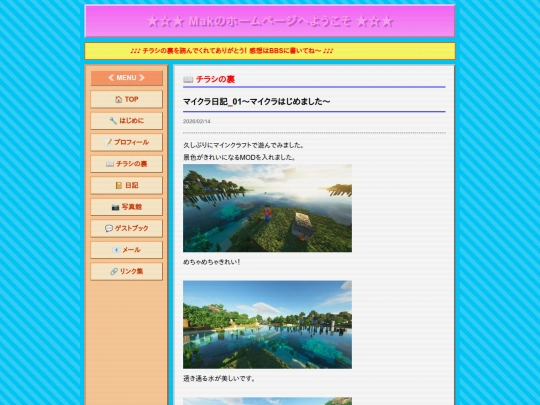
Task: Select チラシの裏 in the sidebar menu
Action: tap(126, 164)
